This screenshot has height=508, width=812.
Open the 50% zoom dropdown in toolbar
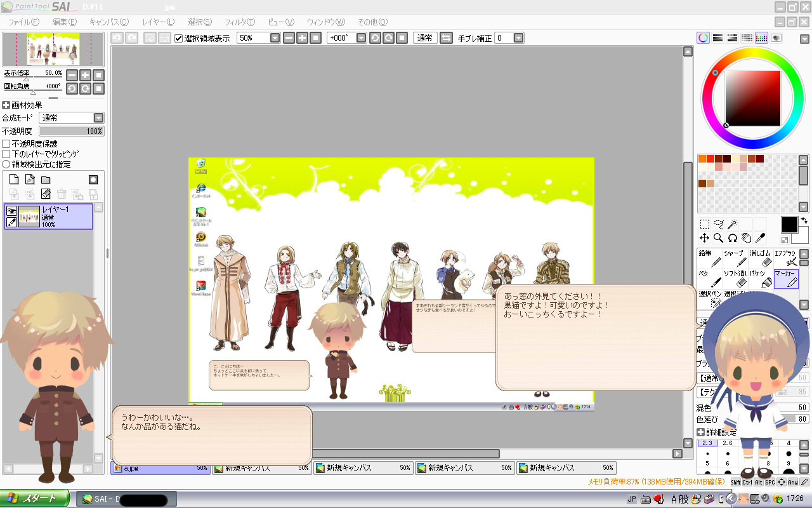tap(275, 38)
